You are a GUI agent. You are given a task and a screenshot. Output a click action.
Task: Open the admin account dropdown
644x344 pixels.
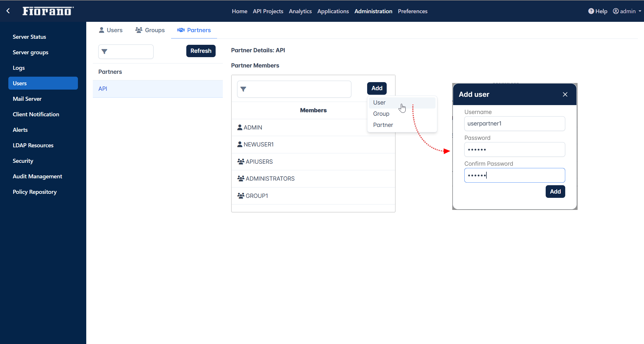coord(627,11)
